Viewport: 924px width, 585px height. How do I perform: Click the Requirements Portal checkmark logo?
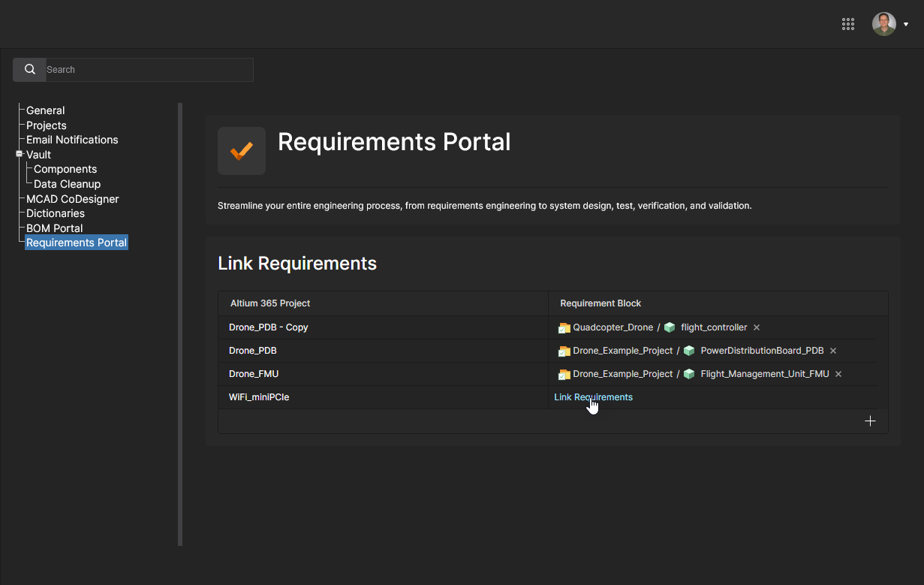click(242, 151)
